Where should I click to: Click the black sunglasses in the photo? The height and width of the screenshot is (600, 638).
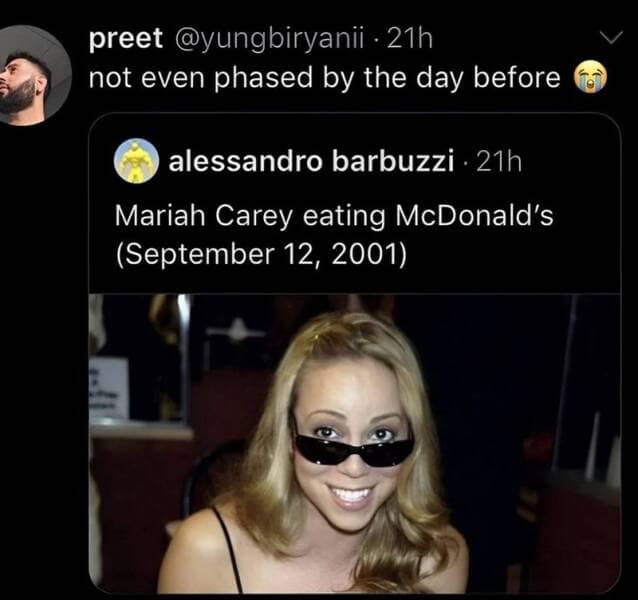353,449
